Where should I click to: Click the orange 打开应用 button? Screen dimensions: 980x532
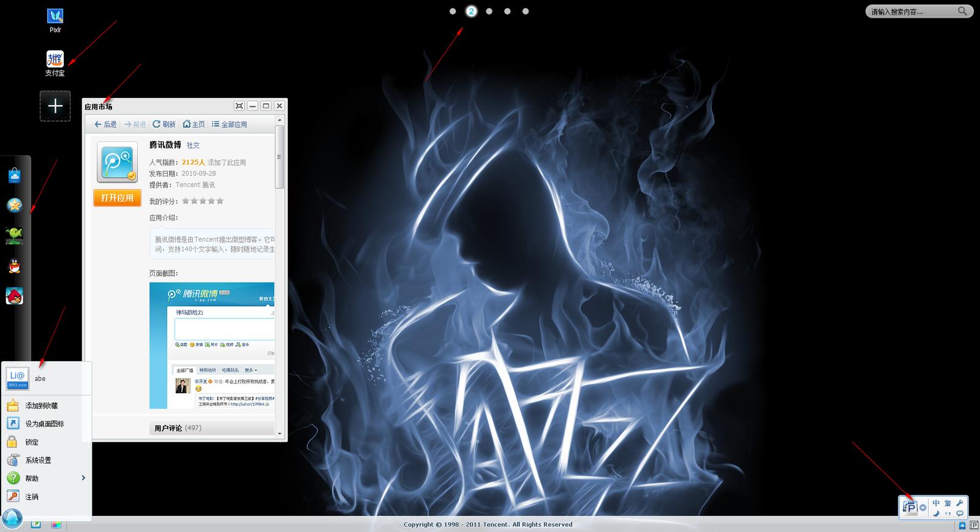[x=117, y=198]
